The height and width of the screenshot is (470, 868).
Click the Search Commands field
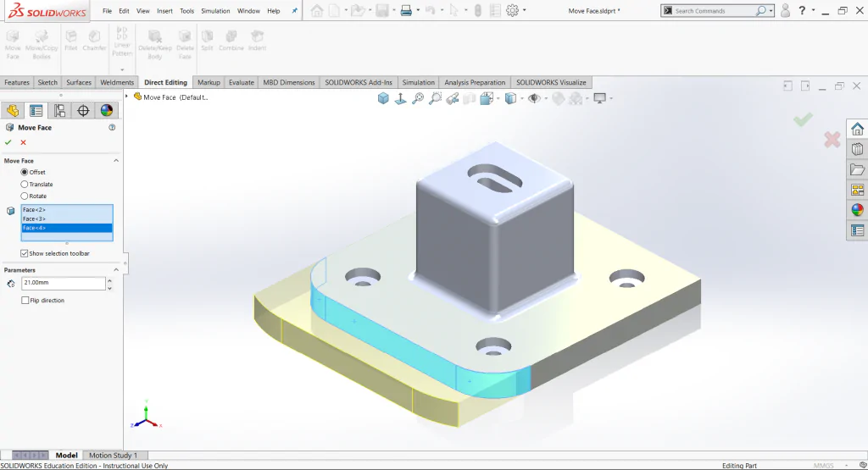point(713,10)
